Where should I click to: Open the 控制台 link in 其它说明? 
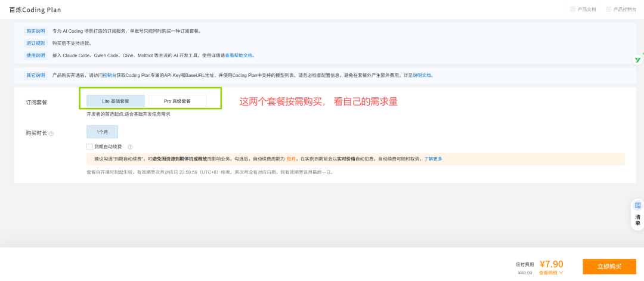click(x=109, y=76)
